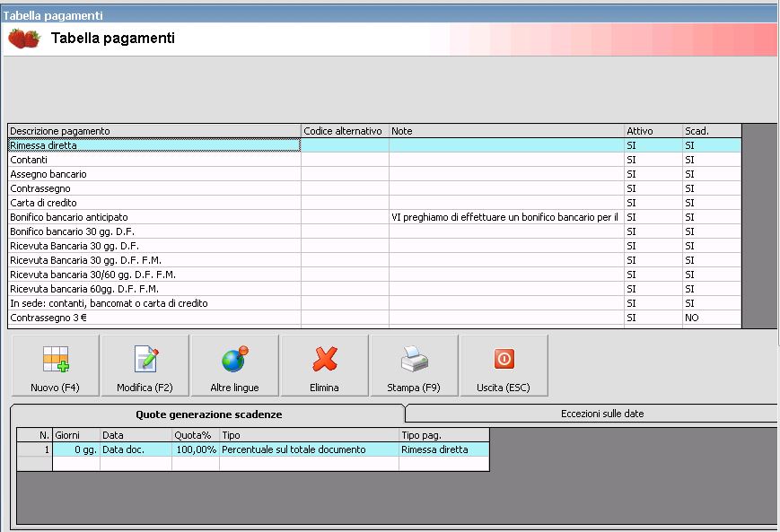The height and width of the screenshot is (532, 780).
Task: Click the Tipo pag. column header
Action: click(x=443, y=435)
